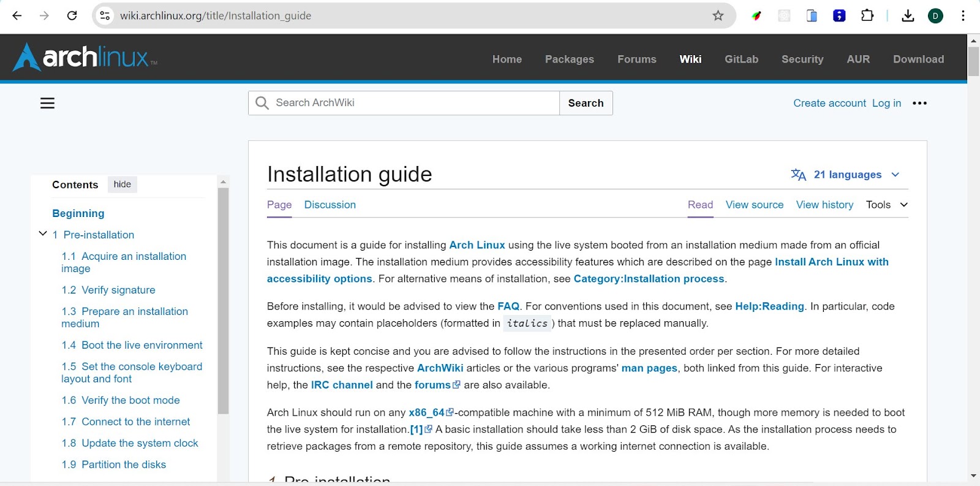Open the View source tab
The width and height of the screenshot is (980, 486).
click(x=755, y=205)
